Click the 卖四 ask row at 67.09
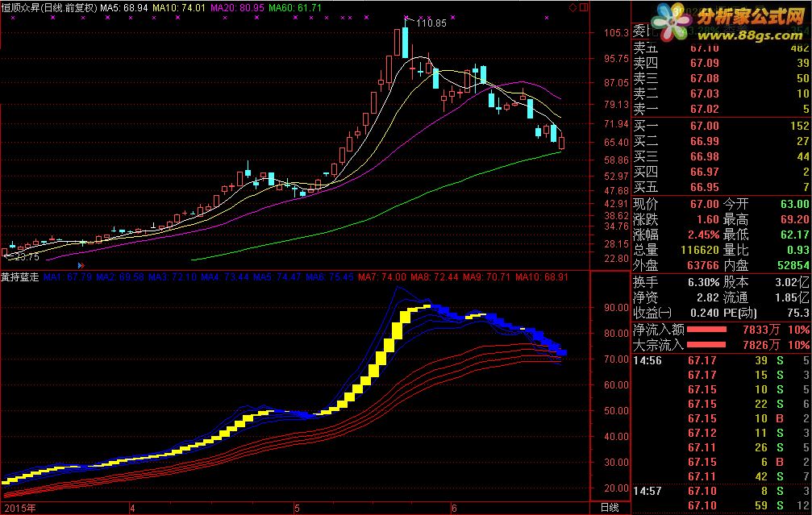This screenshot has height=515, width=812. coord(721,63)
